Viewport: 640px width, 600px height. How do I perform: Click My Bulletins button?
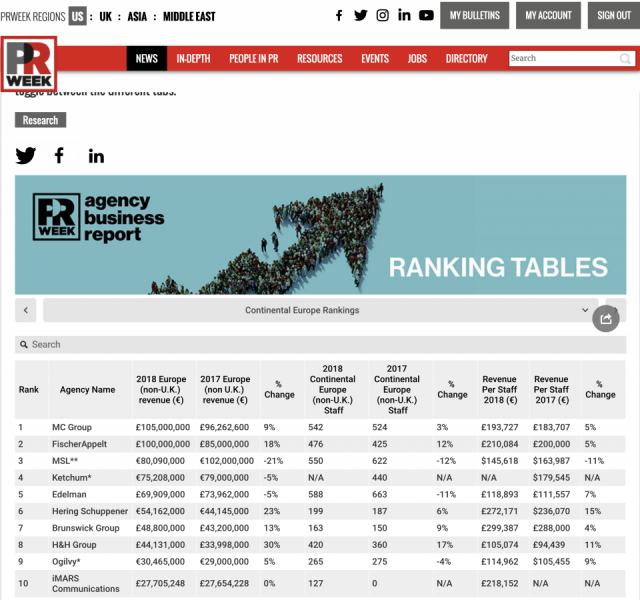tap(474, 16)
